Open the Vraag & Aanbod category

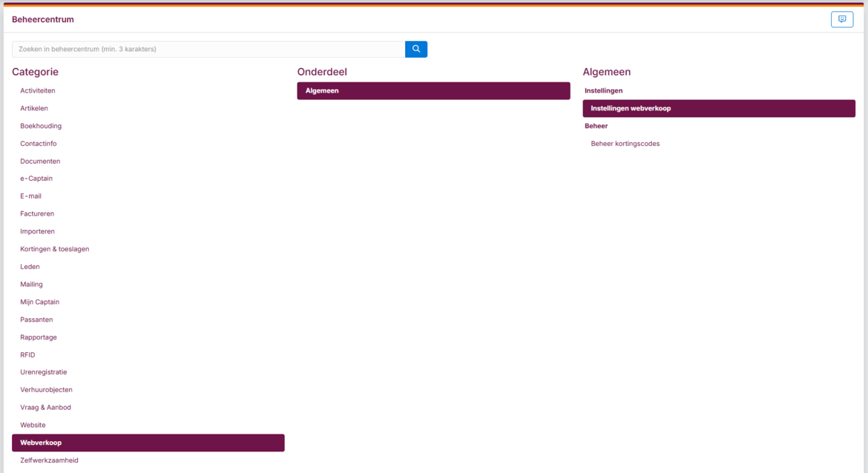(46, 407)
